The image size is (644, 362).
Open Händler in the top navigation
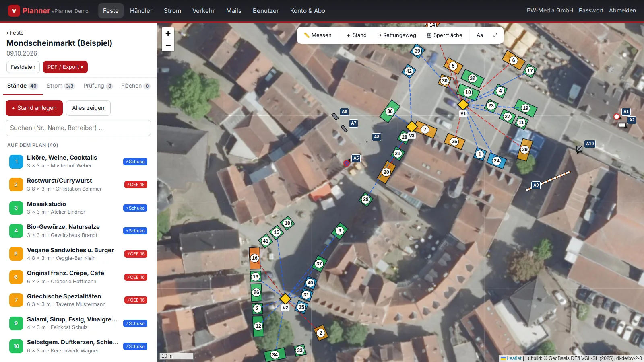click(141, 11)
